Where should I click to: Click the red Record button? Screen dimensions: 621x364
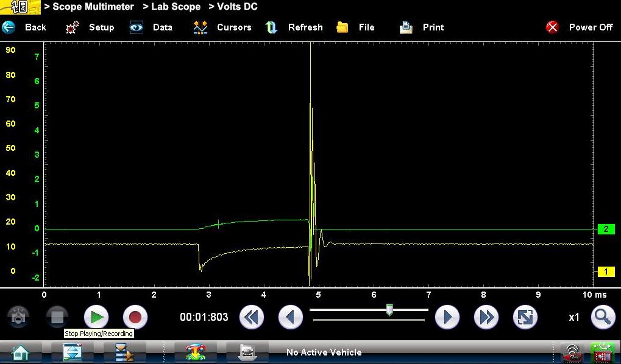135,317
